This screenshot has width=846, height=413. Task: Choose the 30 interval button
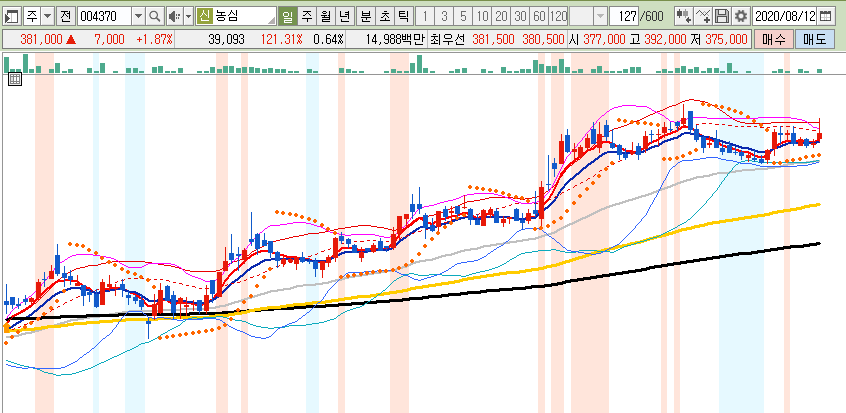point(520,16)
